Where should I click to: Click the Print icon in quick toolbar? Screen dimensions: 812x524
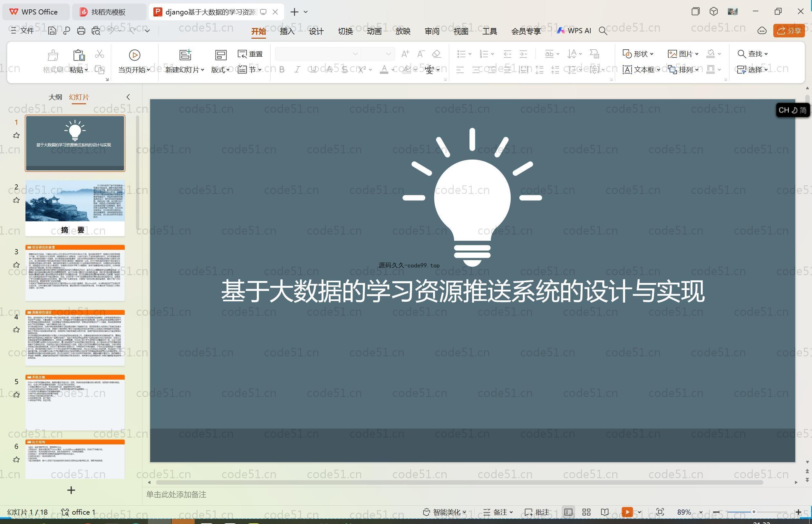click(x=81, y=31)
